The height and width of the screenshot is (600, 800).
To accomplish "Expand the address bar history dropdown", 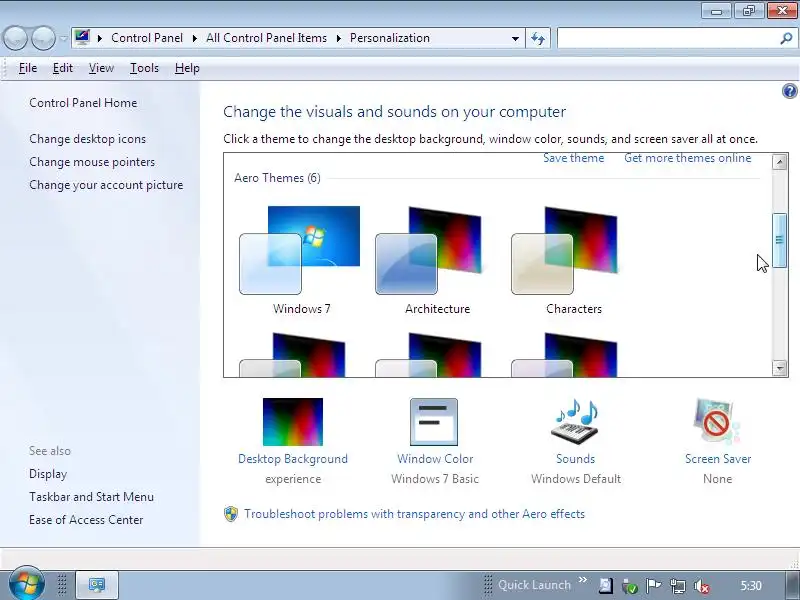I will pos(515,38).
